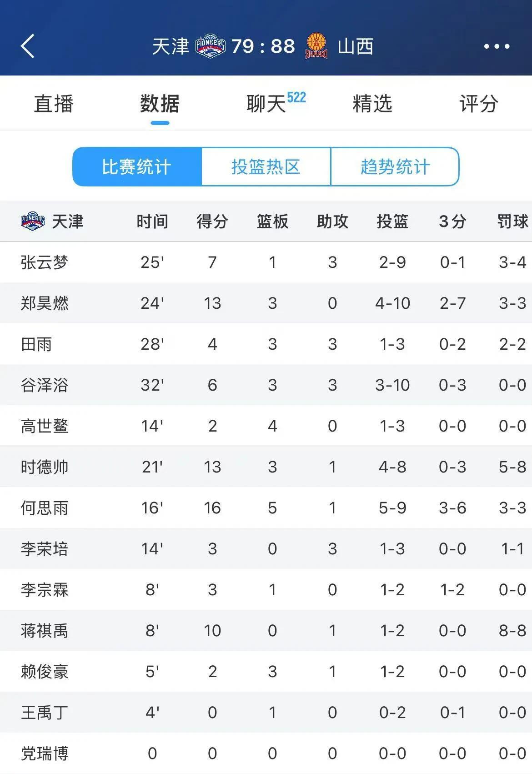Tap Pioneers logo in stats table header

pyautogui.click(x=33, y=221)
